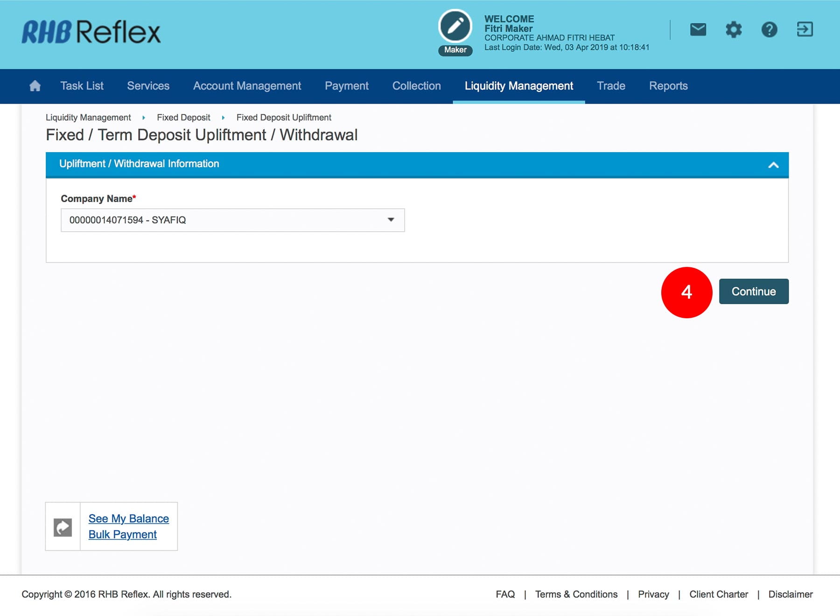Click the Fixed Deposit breadcrumb
This screenshot has width=840, height=616.
[x=183, y=118]
